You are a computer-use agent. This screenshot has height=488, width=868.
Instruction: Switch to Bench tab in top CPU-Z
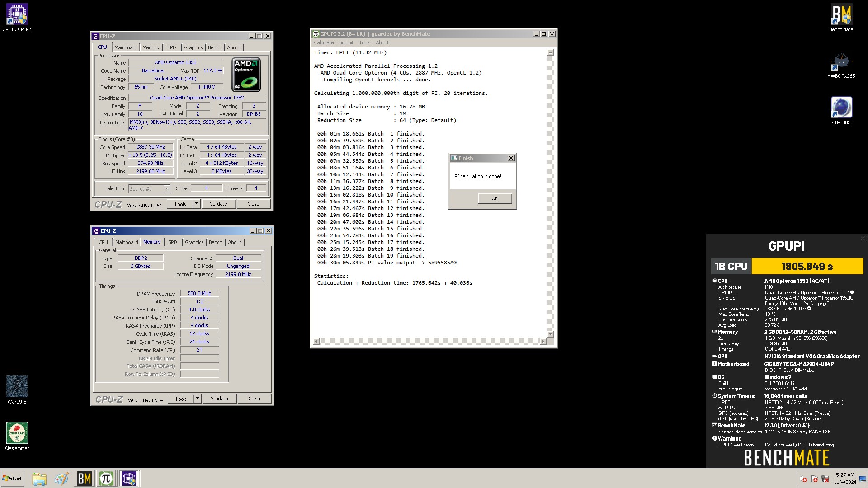pos(215,47)
